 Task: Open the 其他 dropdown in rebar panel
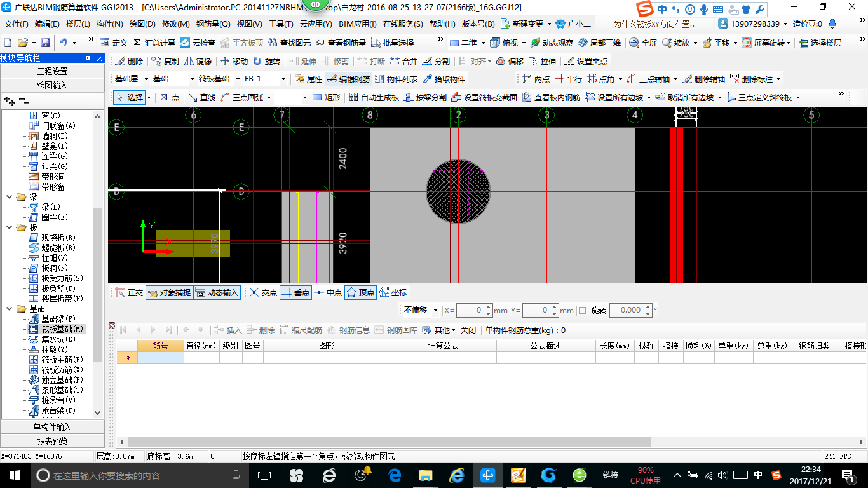tap(438, 330)
